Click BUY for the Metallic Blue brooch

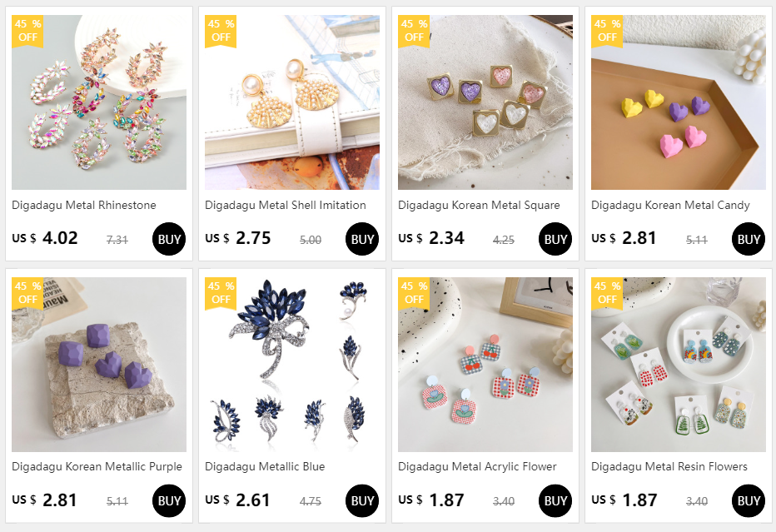361,501
